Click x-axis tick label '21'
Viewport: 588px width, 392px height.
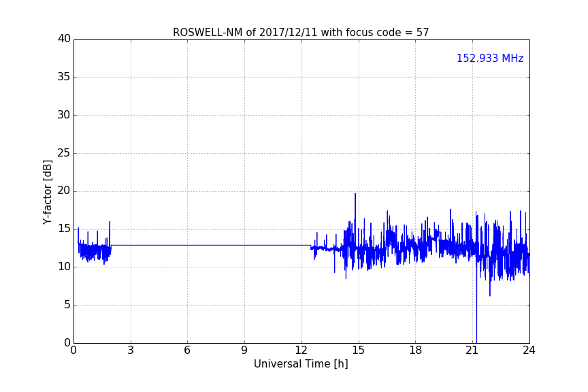[x=472, y=350]
